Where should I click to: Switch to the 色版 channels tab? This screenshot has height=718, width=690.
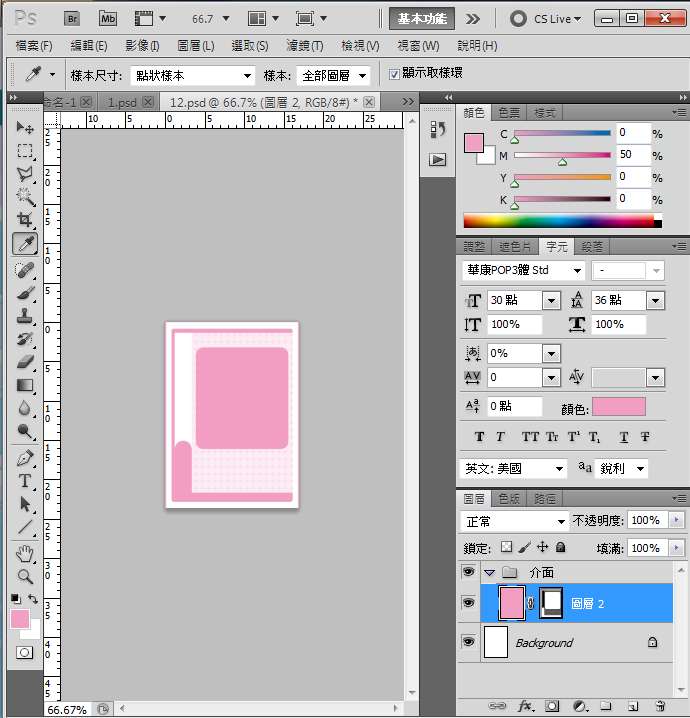509,498
